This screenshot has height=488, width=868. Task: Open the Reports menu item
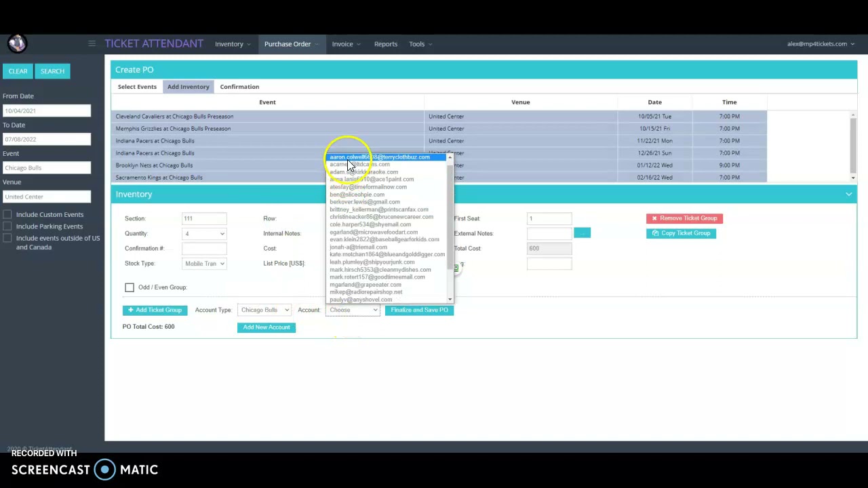tap(385, 44)
